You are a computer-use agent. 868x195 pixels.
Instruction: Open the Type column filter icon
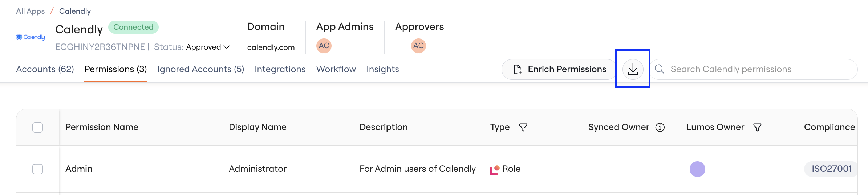523,127
